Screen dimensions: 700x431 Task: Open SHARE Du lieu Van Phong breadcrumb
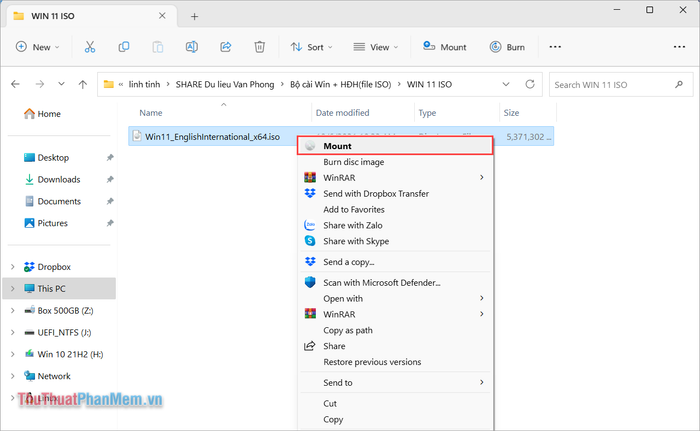coord(225,84)
